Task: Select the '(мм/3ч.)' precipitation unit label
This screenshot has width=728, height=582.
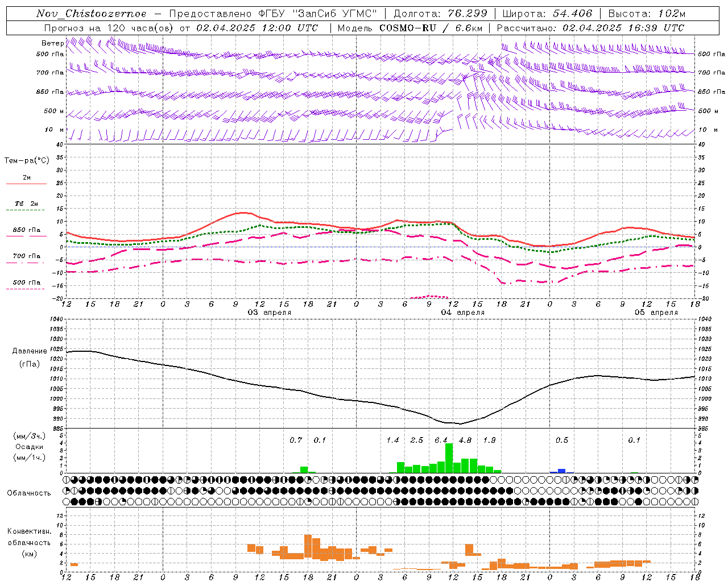Action: [30, 436]
